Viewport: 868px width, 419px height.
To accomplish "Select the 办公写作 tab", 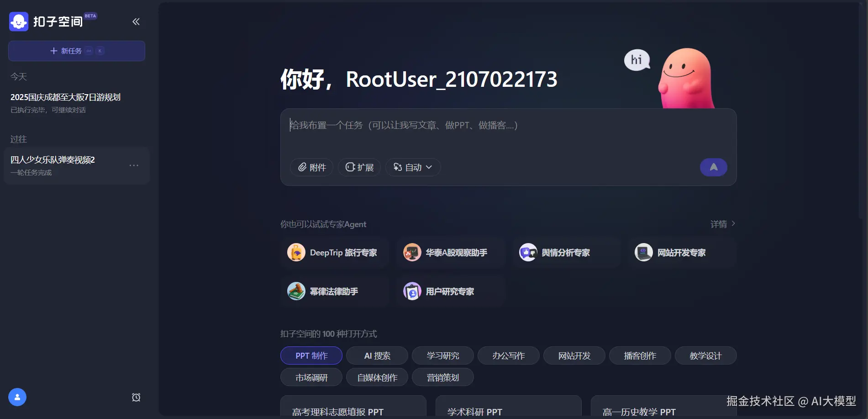I will [509, 355].
